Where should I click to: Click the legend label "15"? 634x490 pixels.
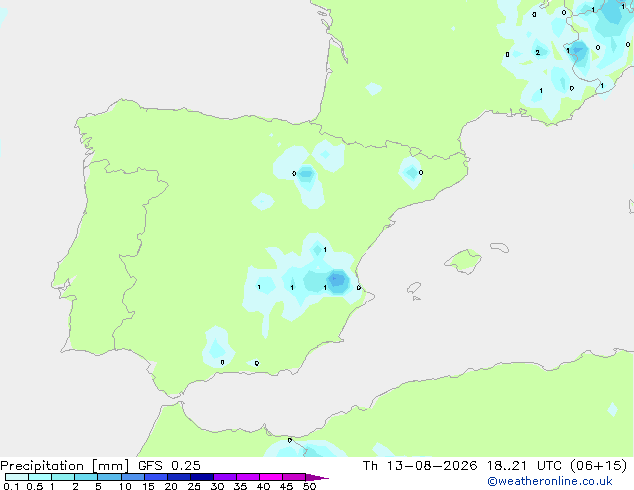(x=148, y=486)
